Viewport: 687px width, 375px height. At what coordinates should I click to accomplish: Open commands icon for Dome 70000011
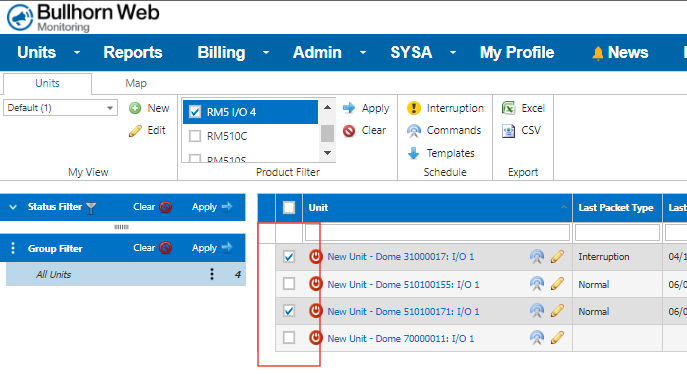pyautogui.click(x=537, y=338)
